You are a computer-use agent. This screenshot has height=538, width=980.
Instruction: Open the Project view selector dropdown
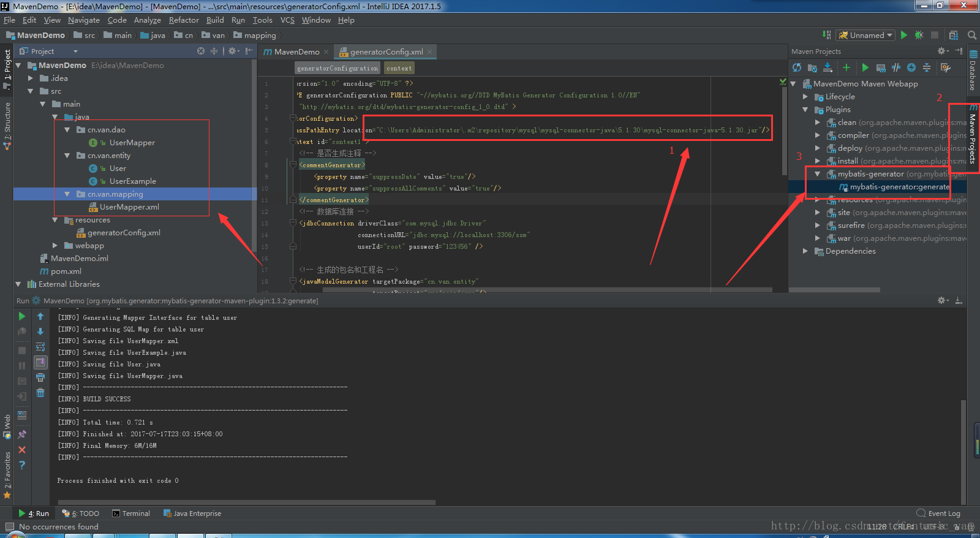[75, 51]
